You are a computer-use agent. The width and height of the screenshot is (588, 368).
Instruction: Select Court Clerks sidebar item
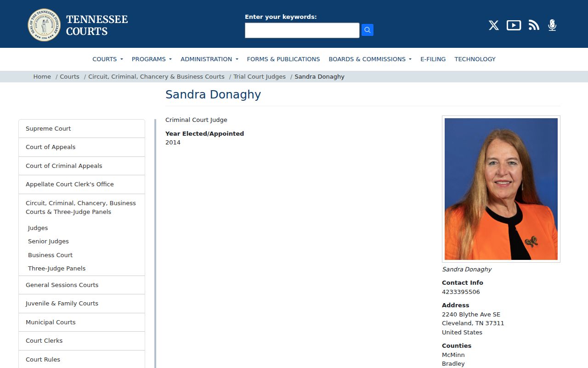pyautogui.click(x=82, y=341)
